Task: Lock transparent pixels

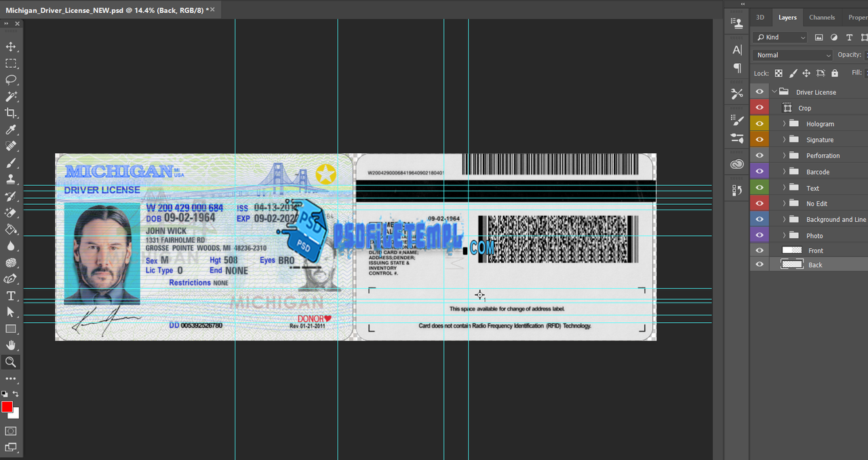Action: (x=778, y=73)
